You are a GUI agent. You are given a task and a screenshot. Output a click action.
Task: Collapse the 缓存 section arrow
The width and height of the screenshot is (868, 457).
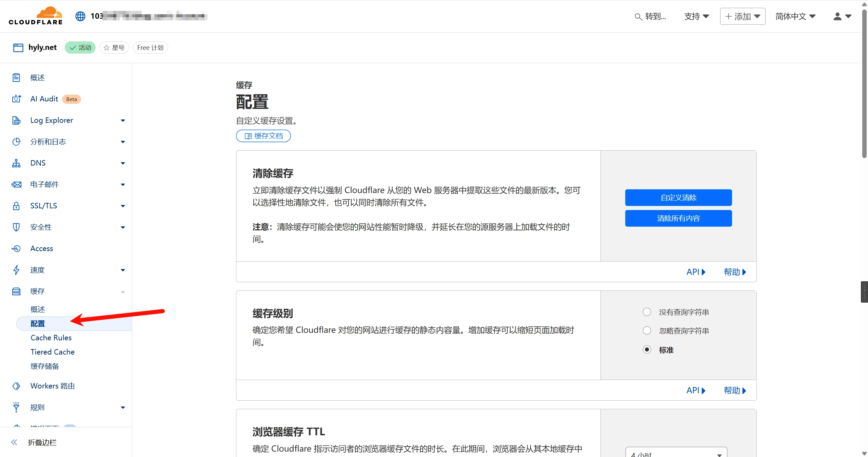(x=123, y=291)
